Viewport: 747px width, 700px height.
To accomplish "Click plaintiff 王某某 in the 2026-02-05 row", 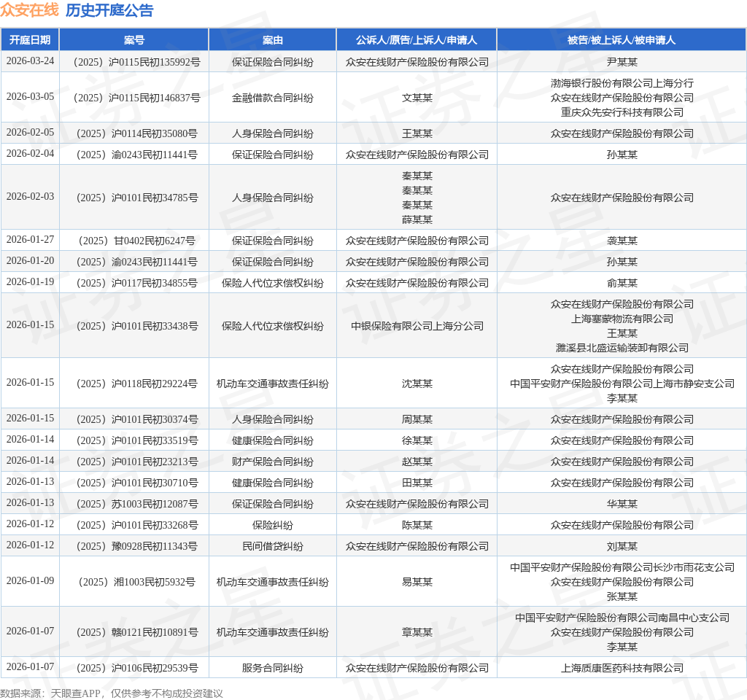I will (x=417, y=133).
